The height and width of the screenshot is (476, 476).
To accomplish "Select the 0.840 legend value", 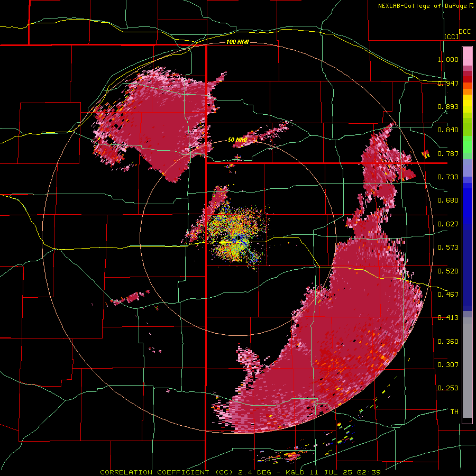I will (448, 130).
